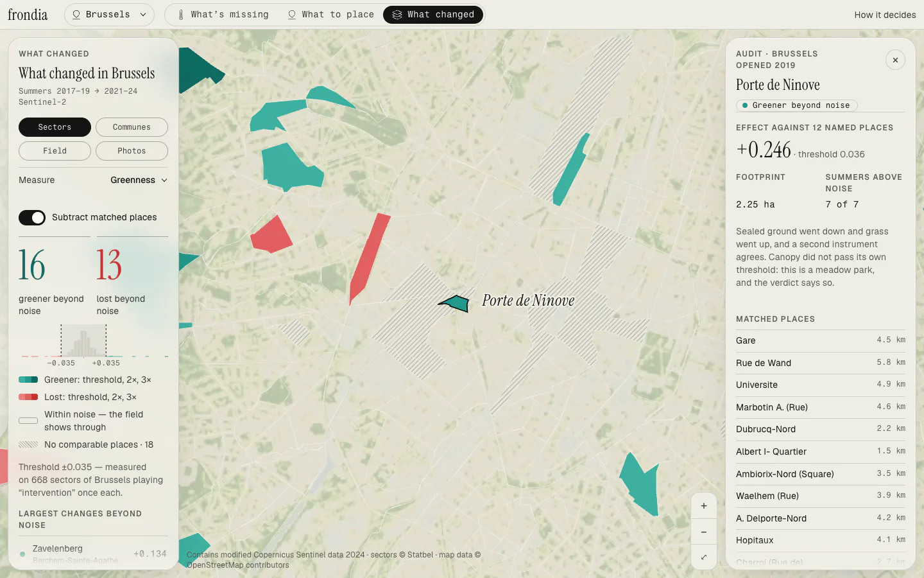This screenshot has width=924, height=578.
Task: Open matched place Albert I- Quartier
Action: point(821,451)
